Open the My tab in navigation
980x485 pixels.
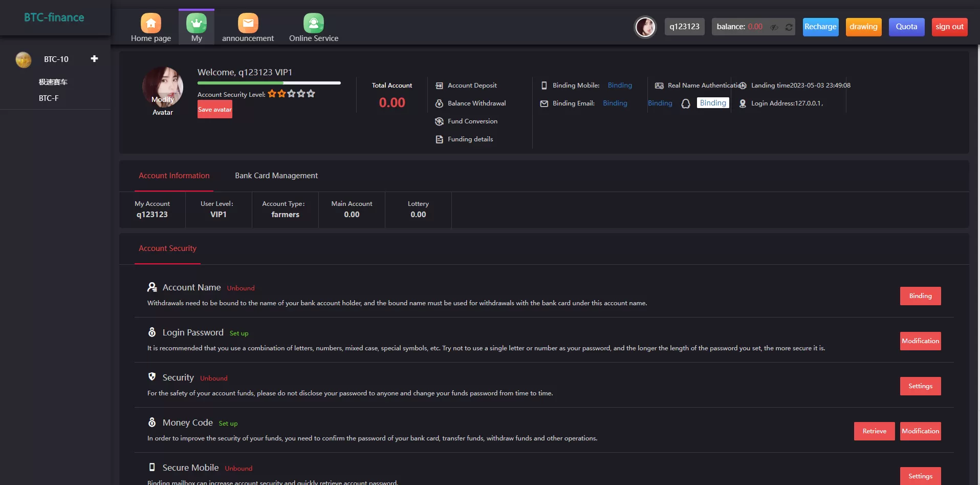point(197,28)
